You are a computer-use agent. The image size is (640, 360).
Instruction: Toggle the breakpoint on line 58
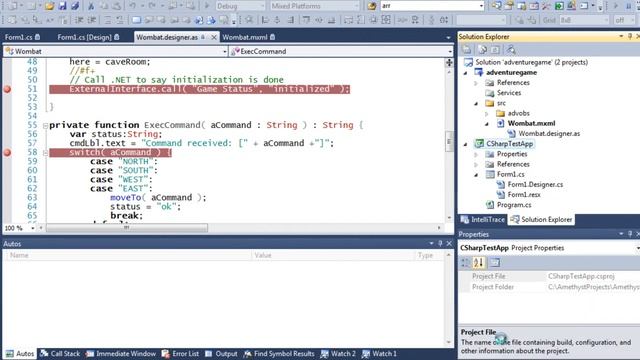point(7,153)
